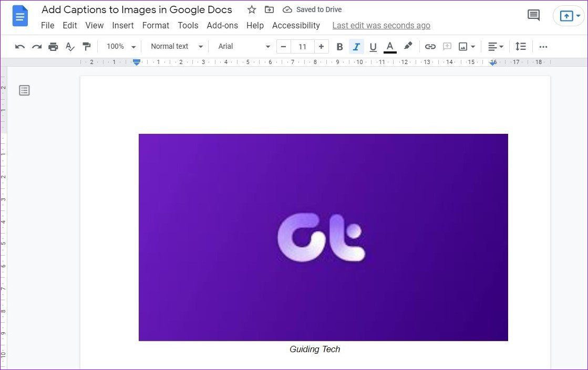Open the Arial font dropdown
588x370 pixels.
click(x=244, y=46)
